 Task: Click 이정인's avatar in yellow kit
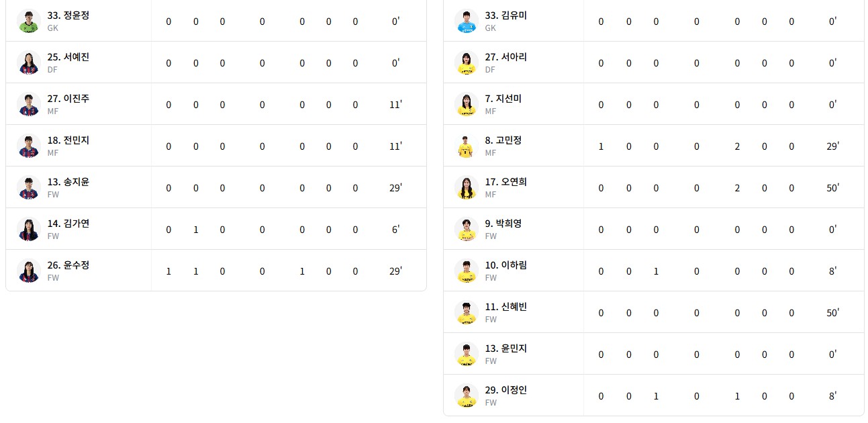466,395
